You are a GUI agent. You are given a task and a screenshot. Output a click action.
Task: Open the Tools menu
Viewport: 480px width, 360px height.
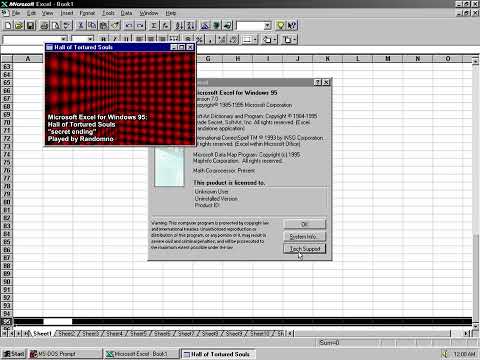108,13
